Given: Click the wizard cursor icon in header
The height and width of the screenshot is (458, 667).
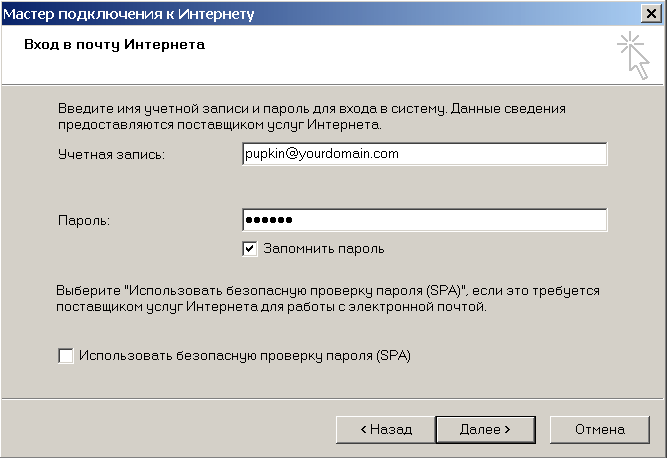Looking at the screenshot, I should (632, 55).
